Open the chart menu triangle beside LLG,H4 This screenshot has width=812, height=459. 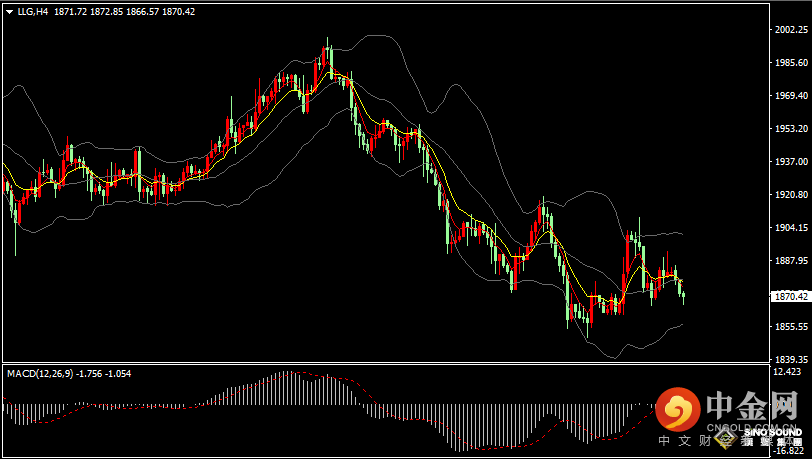tap(9, 11)
